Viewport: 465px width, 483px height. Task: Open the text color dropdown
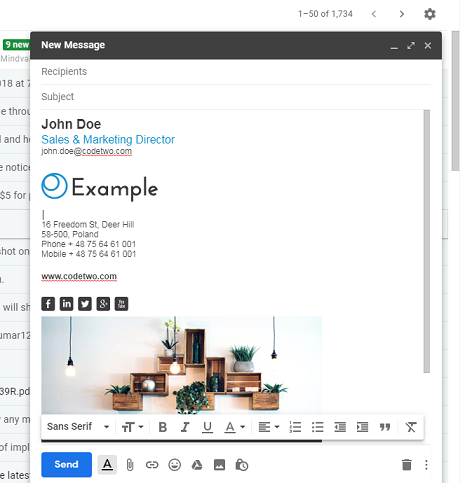point(235,427)
